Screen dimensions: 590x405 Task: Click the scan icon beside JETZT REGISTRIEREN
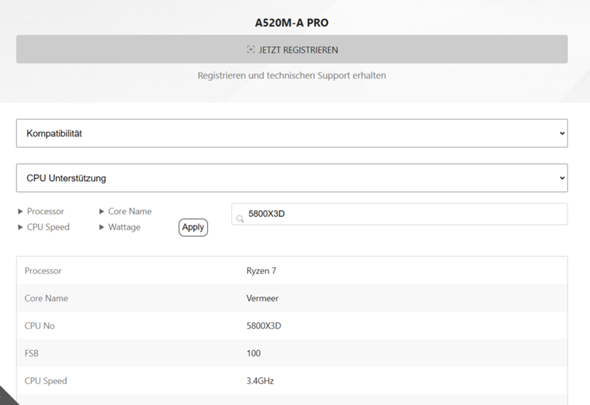(251, 49)
